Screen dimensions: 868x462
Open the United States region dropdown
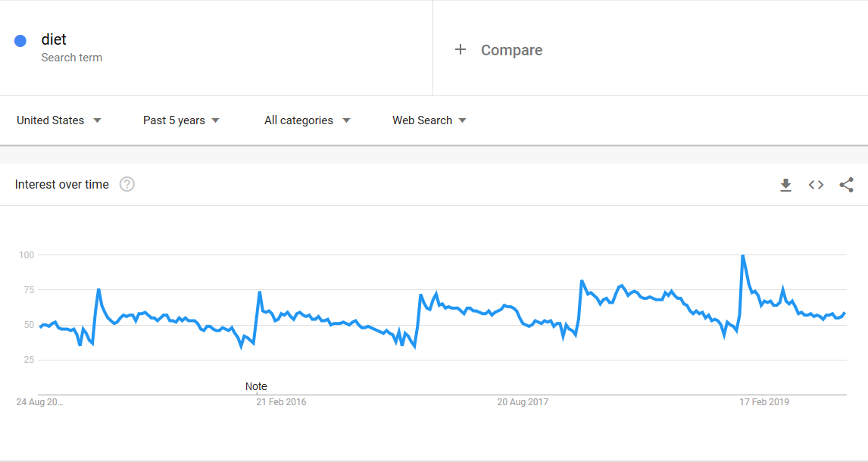pyautogui.click(x=58, y=120)
